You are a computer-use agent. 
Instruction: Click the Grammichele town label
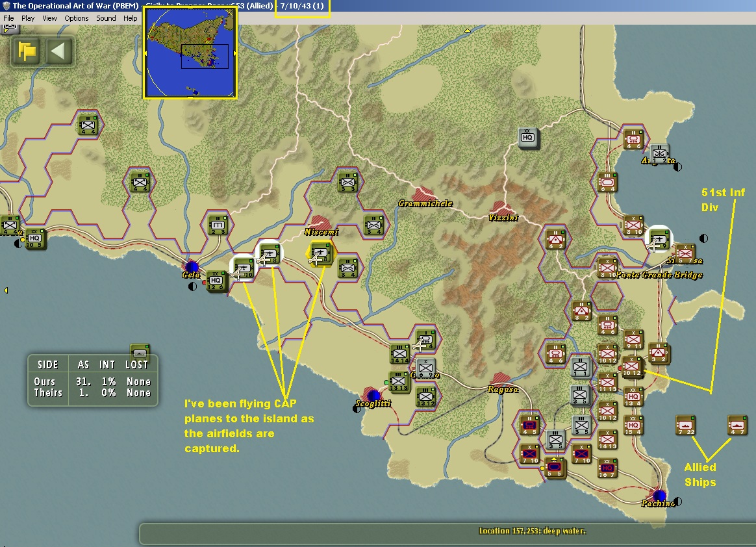[x=425, y=203]
